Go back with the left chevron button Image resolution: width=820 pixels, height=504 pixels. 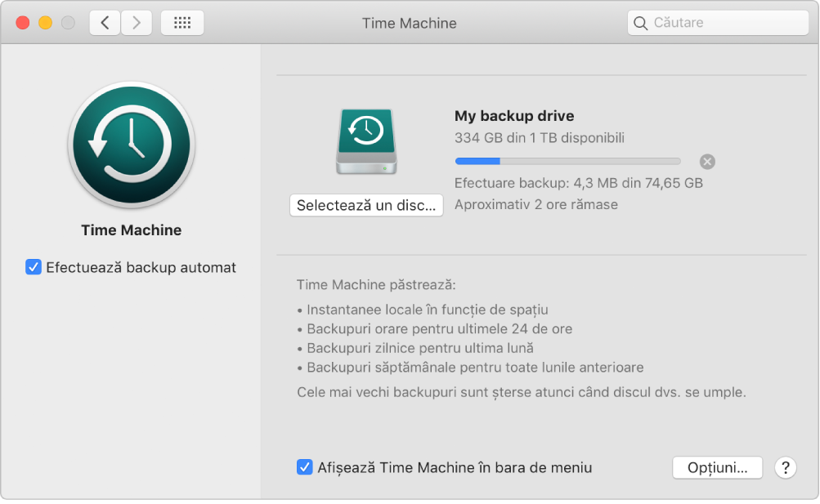click(105, 23)
